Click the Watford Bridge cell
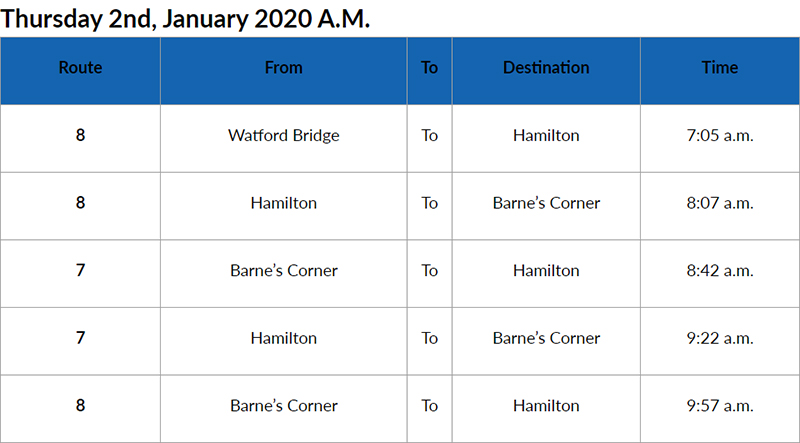 pos(283,135)
